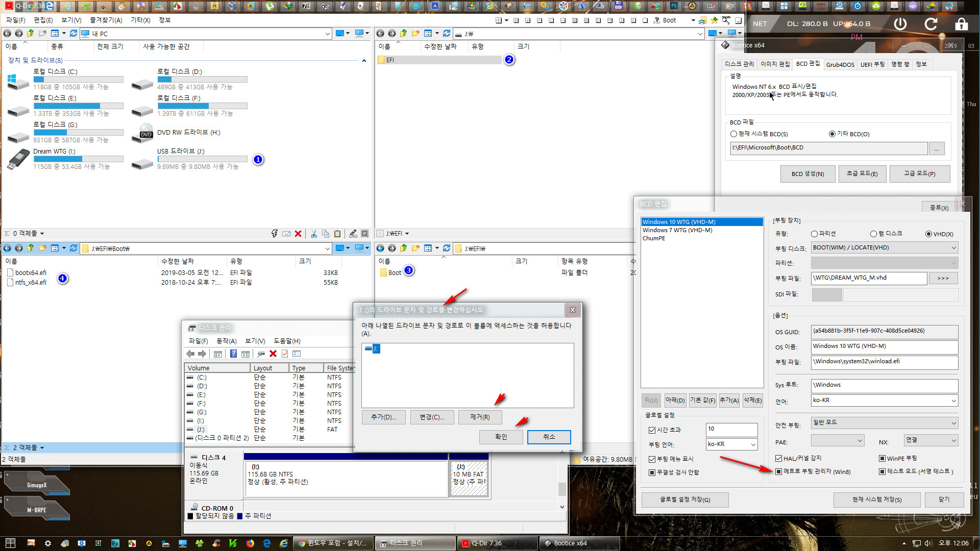Screen dimensions: 980x551
Task: Toggle the WinPE 부팅 checkbox
Action: 882,458
